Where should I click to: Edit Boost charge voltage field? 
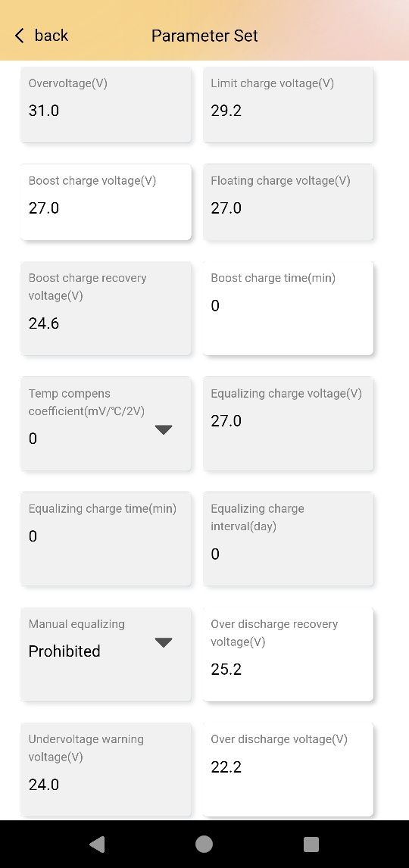(106, 202)
